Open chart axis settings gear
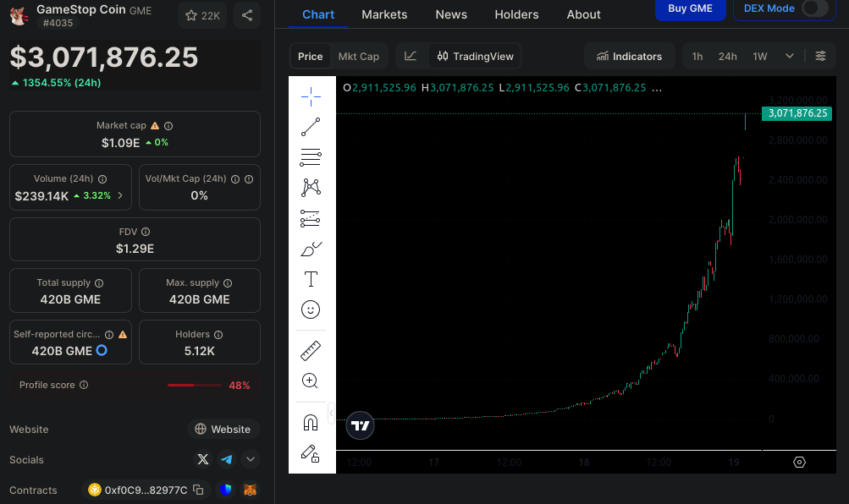849x504 pixels. (799, 462)
